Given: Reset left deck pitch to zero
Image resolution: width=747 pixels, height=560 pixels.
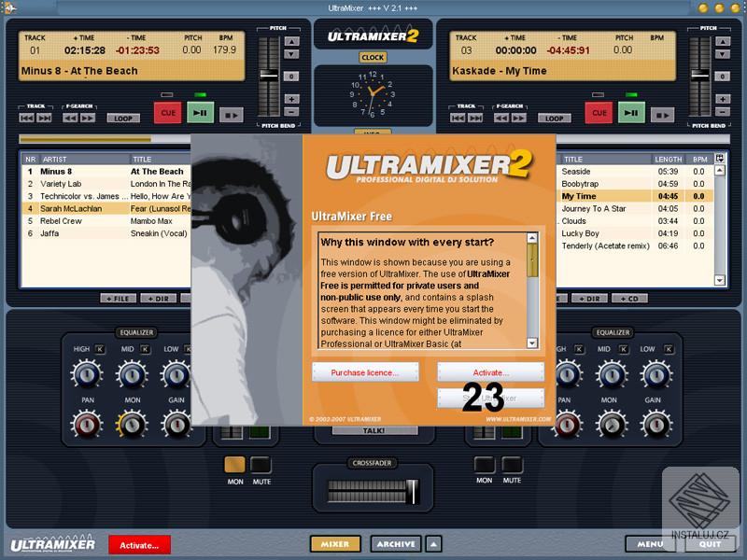Looking at the screenshot, I should pos(291,77).
